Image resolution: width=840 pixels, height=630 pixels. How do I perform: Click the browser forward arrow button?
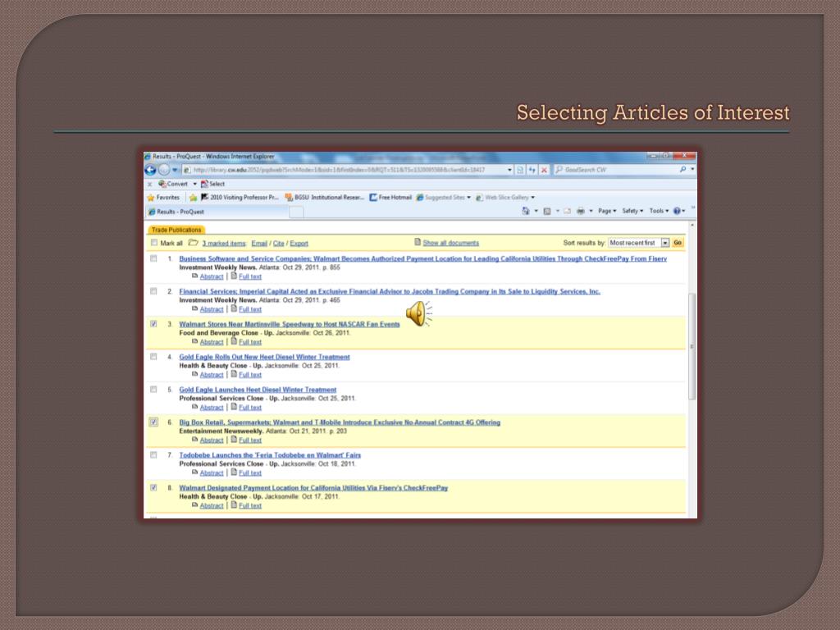164,170
